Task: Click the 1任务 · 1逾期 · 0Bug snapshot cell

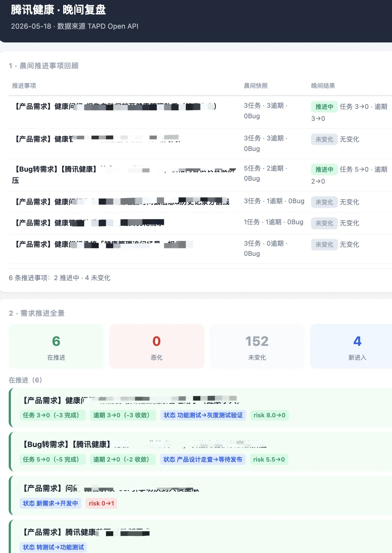Action: [274, 222]
